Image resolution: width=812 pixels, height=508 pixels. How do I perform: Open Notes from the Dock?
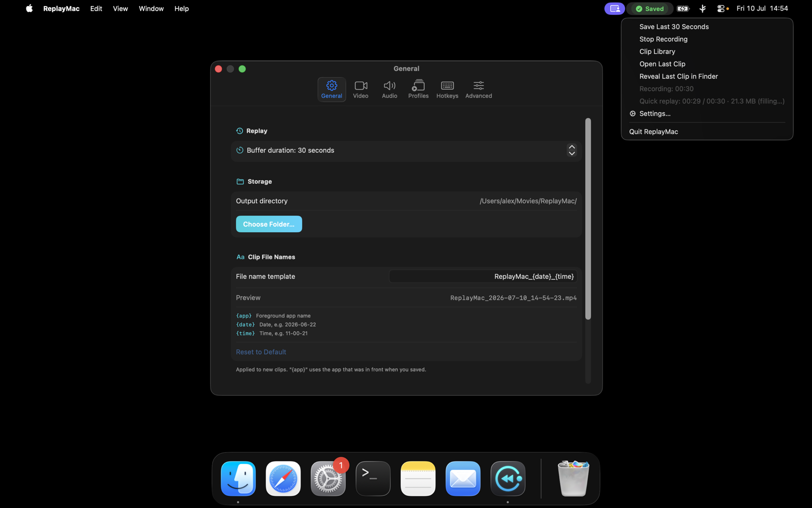pyautogui.click(x=418, y=479)
